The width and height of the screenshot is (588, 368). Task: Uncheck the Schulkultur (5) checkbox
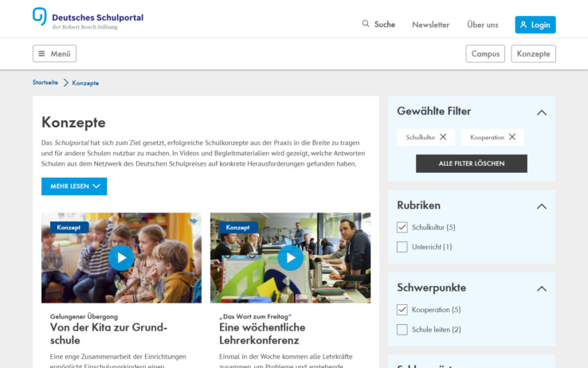402,227
